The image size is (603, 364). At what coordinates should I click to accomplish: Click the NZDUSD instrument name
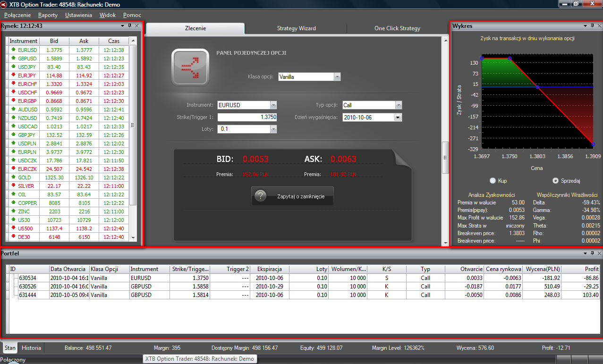pyautogui.click(x=27, y=118)
